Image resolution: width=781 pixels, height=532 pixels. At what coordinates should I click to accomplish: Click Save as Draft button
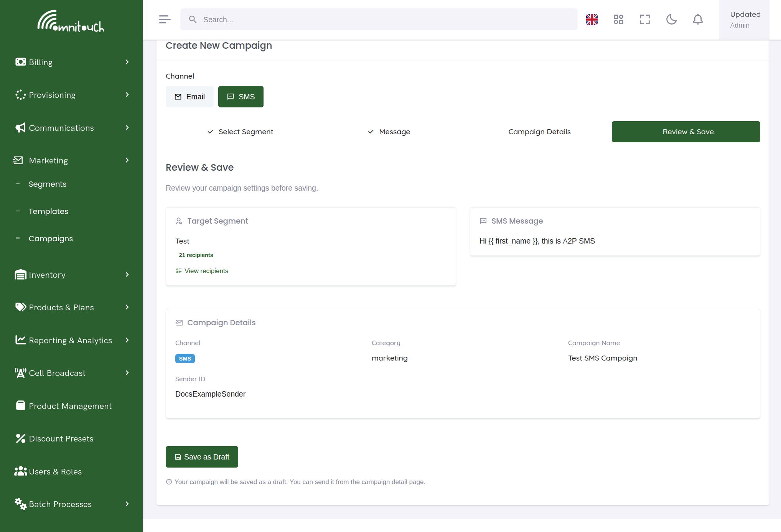tap(202, 457)
